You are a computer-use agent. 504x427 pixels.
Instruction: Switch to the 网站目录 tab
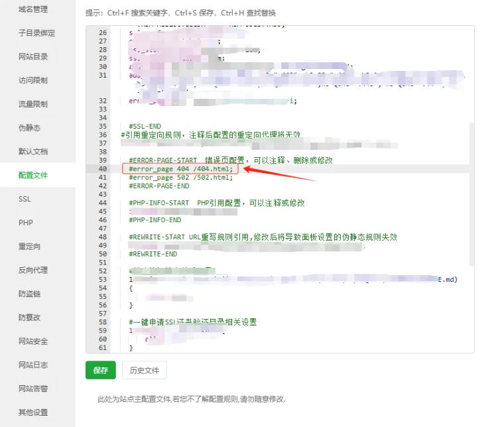tap(33, 56)
